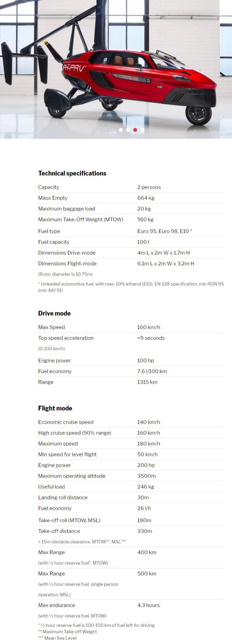Click the Flight mode section heading
Viewport: 232px width, 644px height.
tap(55, 408)
